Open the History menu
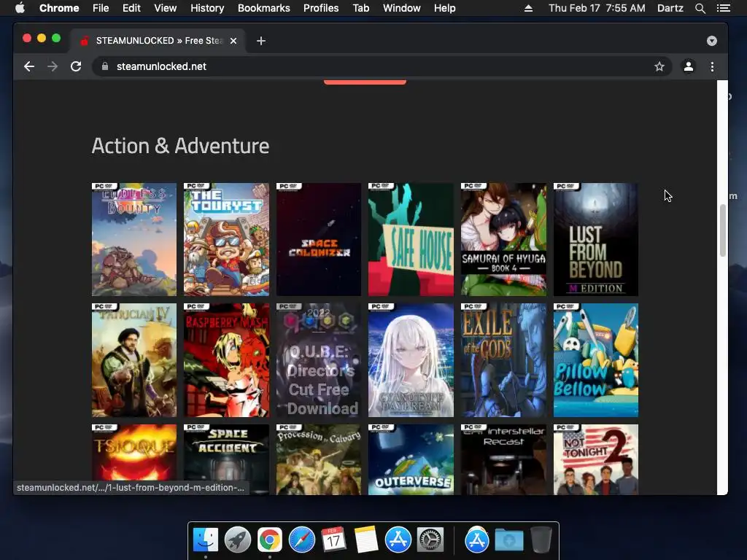The width and height of the screenshot is (747, 560). (207, 8)
